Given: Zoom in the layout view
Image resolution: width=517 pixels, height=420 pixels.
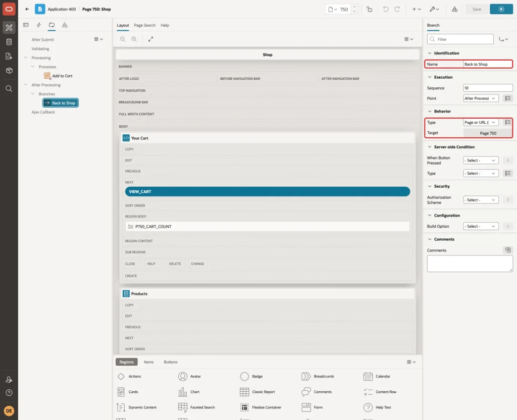Looking at the screenshot, I should pos(134,39).
